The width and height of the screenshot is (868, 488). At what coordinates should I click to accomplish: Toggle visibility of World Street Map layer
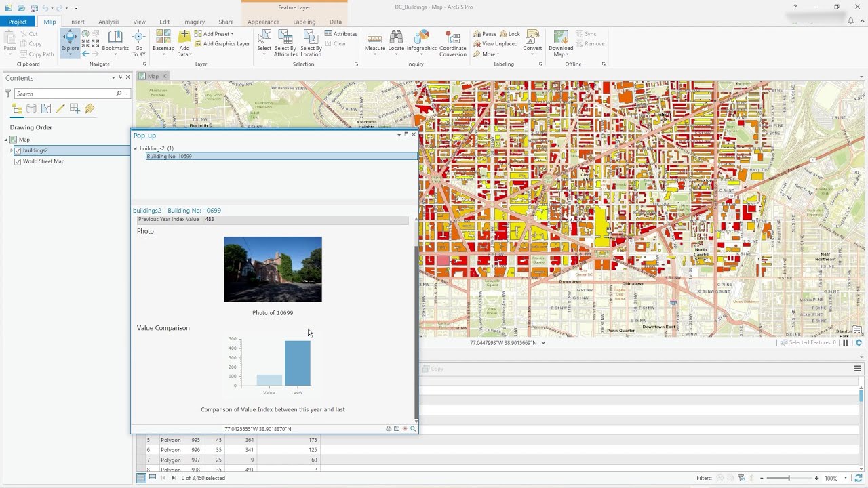(x=18, y=161)
